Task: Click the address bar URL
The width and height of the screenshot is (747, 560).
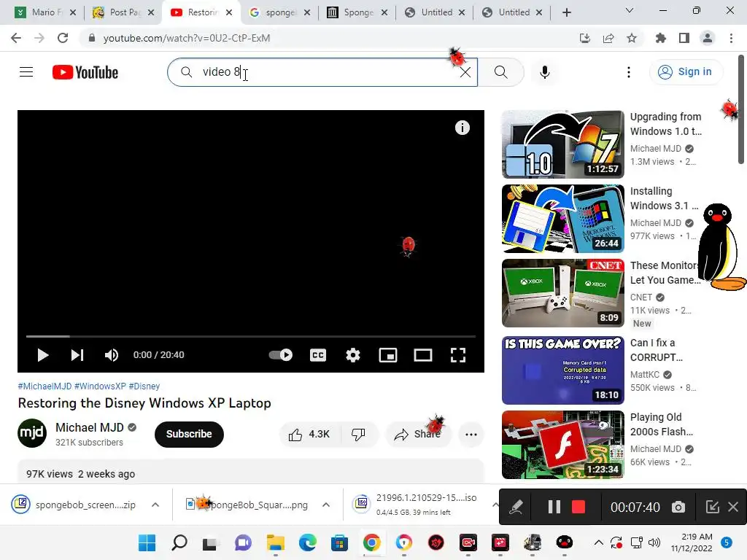Action: (187, 38)
